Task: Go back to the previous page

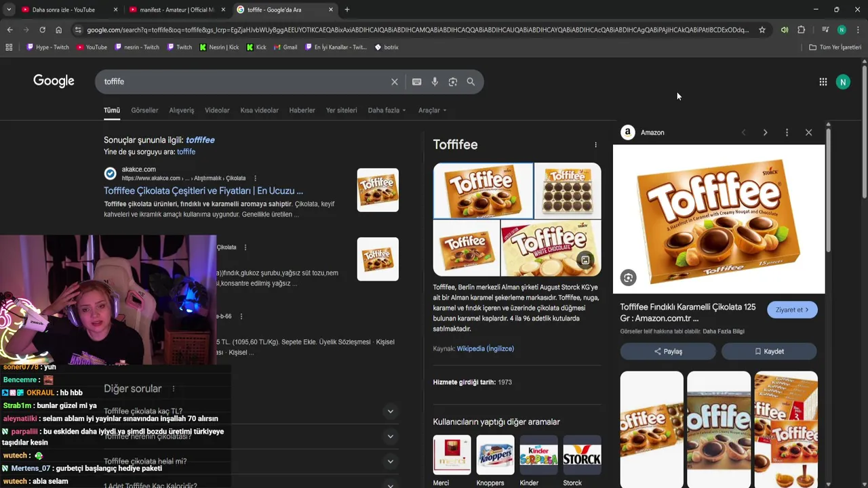Action: 9,30
